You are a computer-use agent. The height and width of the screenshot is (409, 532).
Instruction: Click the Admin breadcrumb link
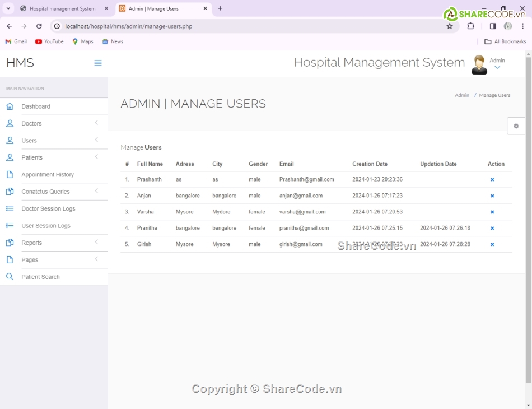pos(462,95)
